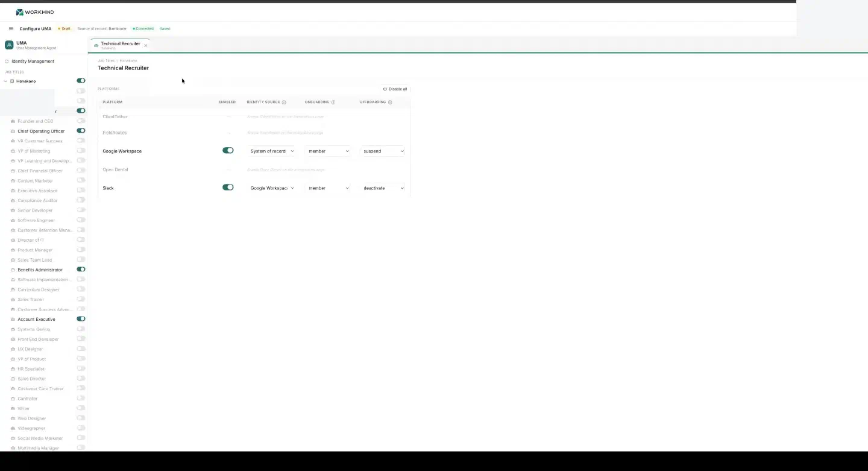The height and width of the screenshot is (471, 868).
Task: Select Software Engineer job title
Action: click(x=36, y=221)
